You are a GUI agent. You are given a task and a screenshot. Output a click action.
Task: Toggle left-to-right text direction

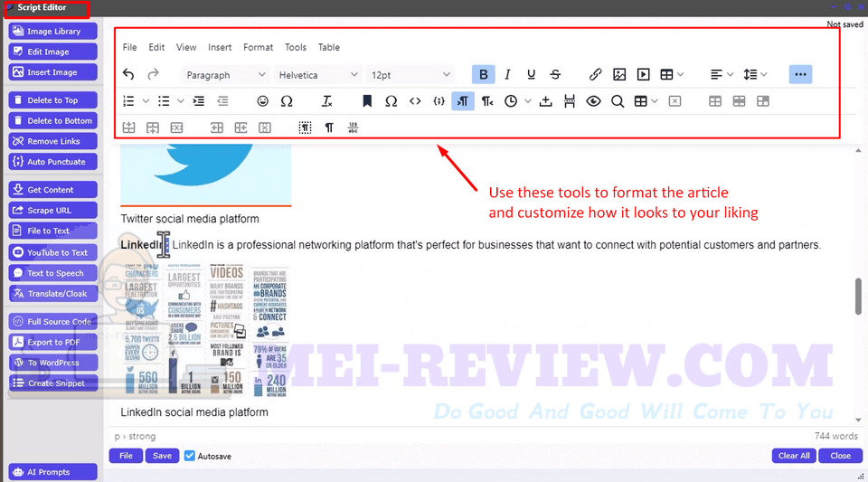coord(463,101)
